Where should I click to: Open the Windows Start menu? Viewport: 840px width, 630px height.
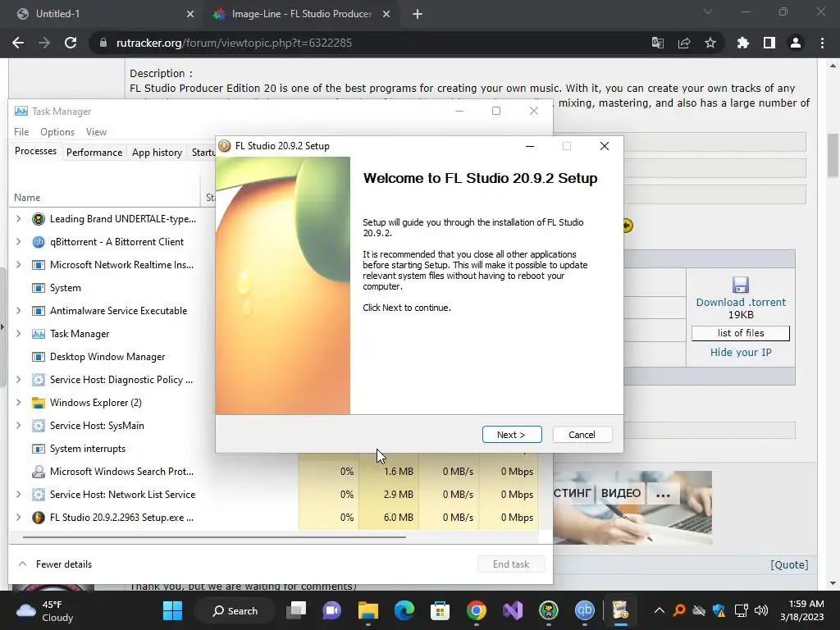point(172,610)
